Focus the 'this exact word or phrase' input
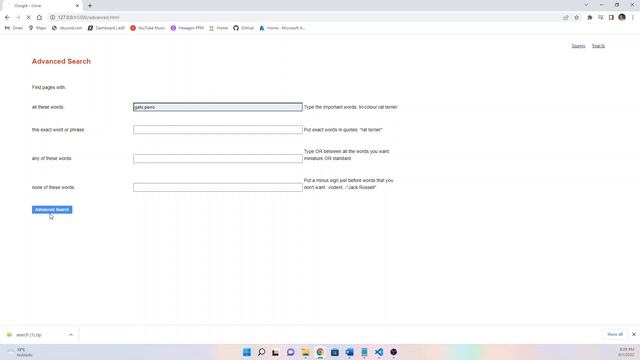Viewport: 640px width, 360px height. coord(218,130)
